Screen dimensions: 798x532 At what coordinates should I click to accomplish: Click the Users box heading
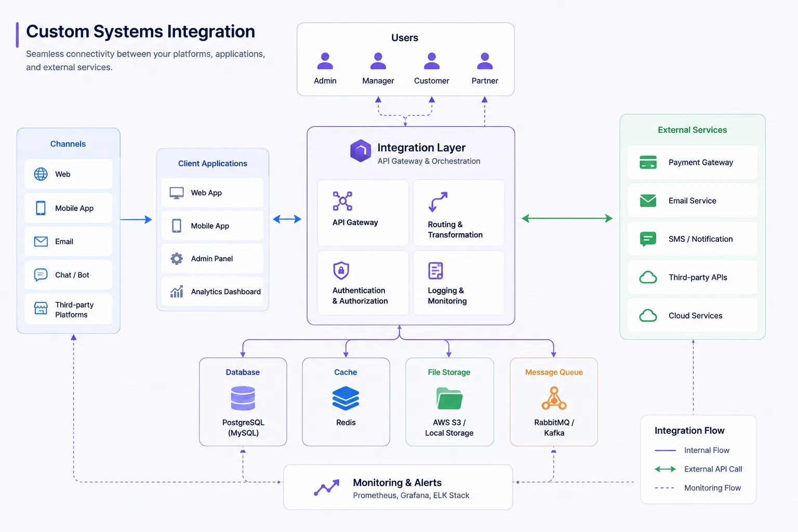click(405, 38)
